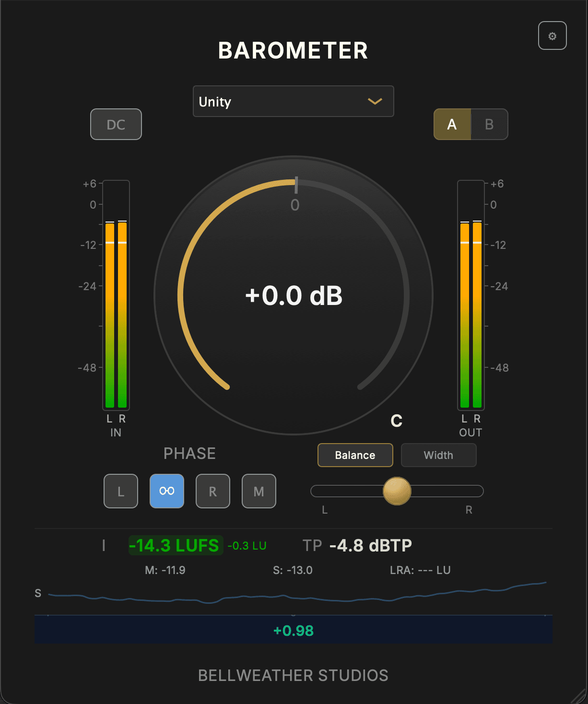The height and width of the screenshot is (704, 588).
Task: Click the IN level meter
Action: pos(116,295)
